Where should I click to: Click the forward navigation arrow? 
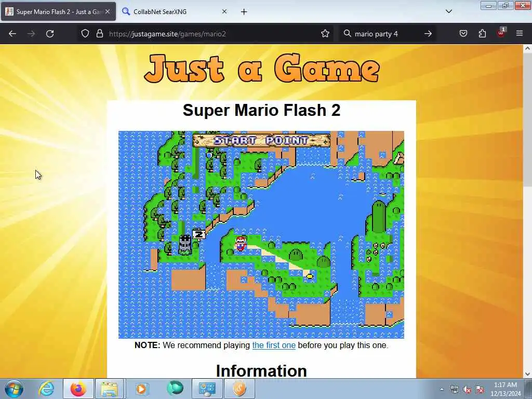pyautogui.click(x=31, y=34)
